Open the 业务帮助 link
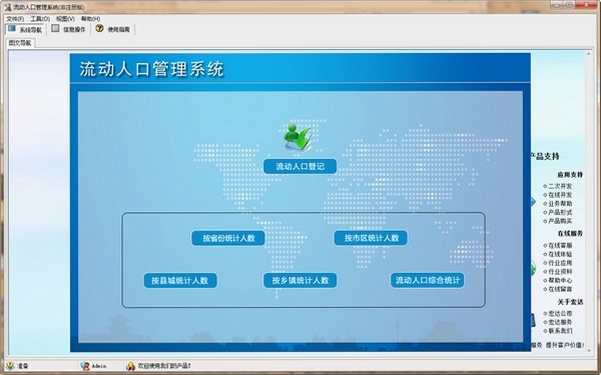This screenshot has width=601, height=375. click(560, 204)
